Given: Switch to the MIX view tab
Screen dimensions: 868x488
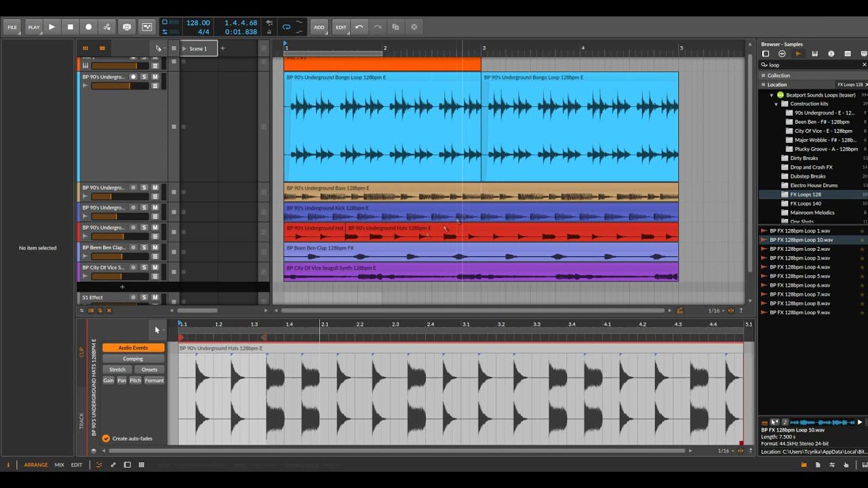Looking at the screenshot, I should (59, 465).
